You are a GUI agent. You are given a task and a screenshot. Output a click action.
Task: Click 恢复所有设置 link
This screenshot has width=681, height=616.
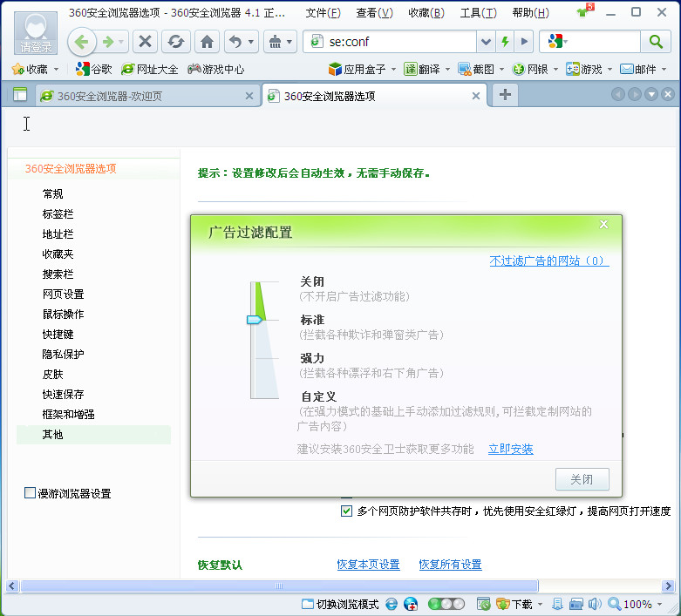pyautogui.click(x=451, y=565)
